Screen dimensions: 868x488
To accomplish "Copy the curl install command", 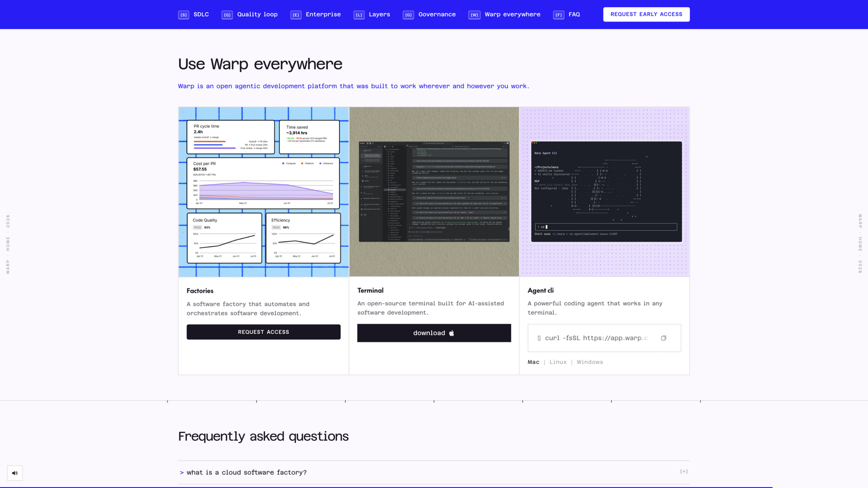I will tap(664, 338).
